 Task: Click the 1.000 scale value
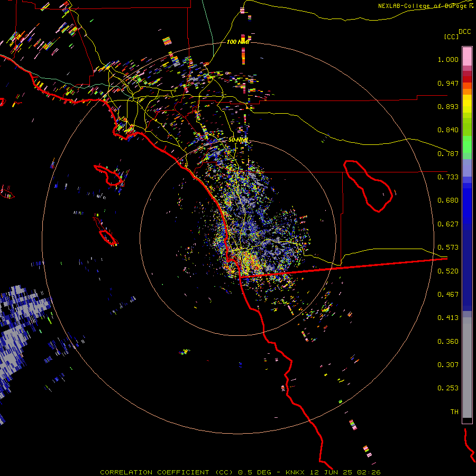[448, 59]
